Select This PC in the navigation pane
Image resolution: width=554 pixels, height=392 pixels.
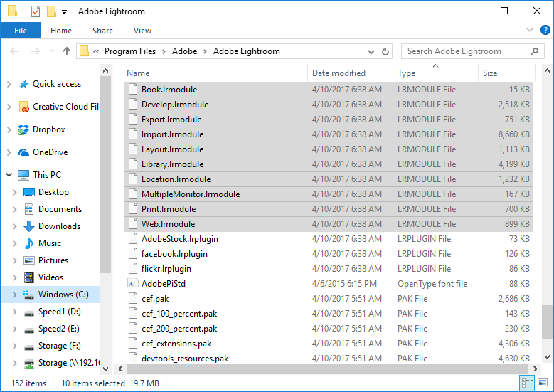tap(47, 174)
